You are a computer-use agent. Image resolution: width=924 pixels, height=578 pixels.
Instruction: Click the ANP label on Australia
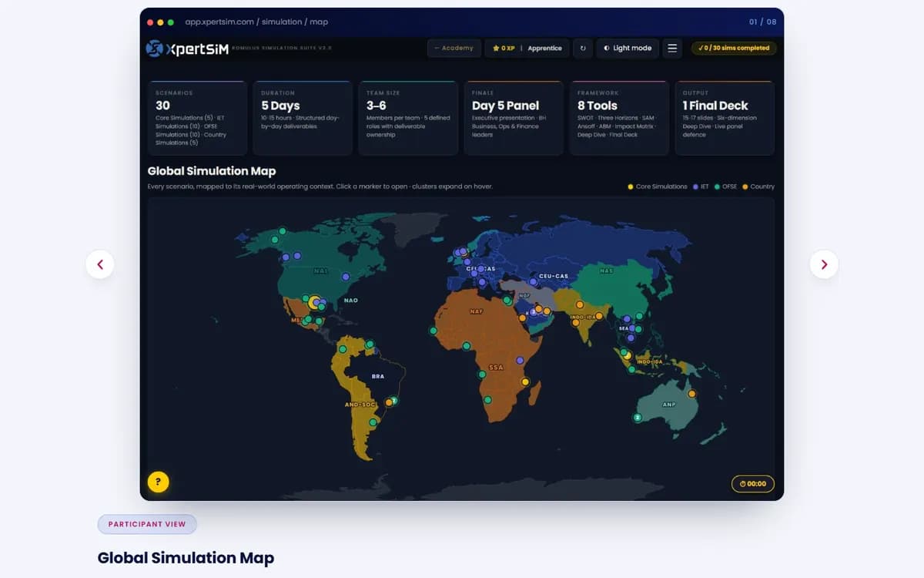pyautogui.click(x=669, y=405)
